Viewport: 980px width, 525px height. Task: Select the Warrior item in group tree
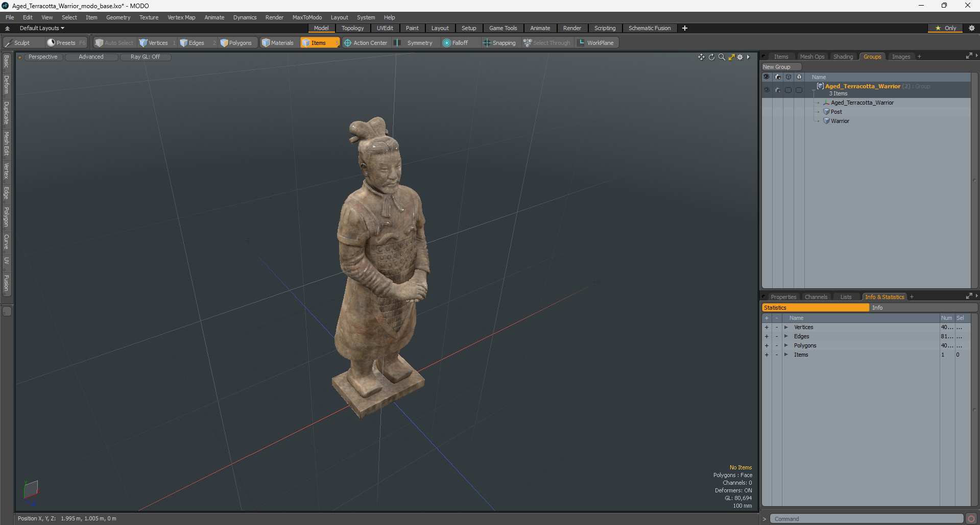pyautogui.click(x=840, y=121)
